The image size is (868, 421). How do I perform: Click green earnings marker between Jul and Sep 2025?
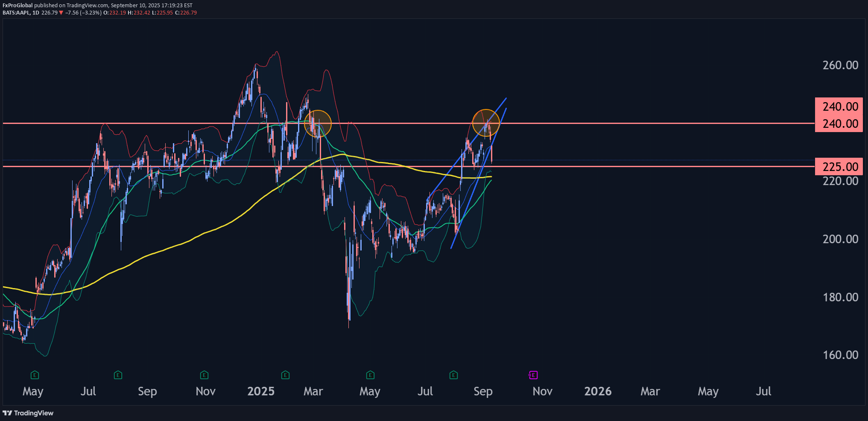point(454,375)
